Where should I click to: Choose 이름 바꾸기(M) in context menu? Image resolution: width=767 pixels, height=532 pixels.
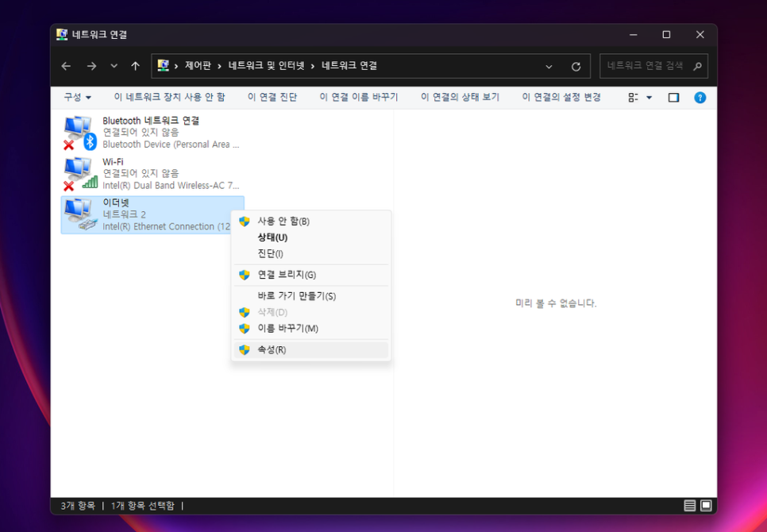[311, 329]
